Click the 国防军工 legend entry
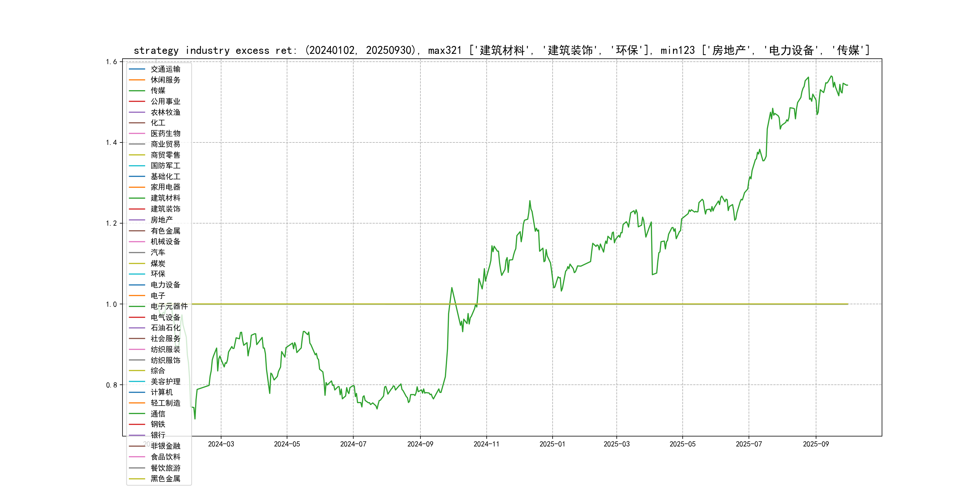Image resolution: width=980 pixels, height=490 pixels. pyautogui.click(x=165, y=166)
